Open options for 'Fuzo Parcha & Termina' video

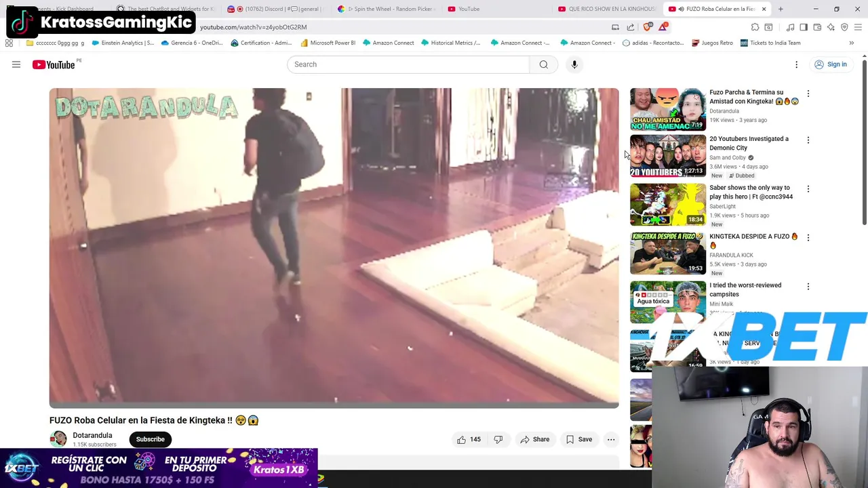[808, 94]
